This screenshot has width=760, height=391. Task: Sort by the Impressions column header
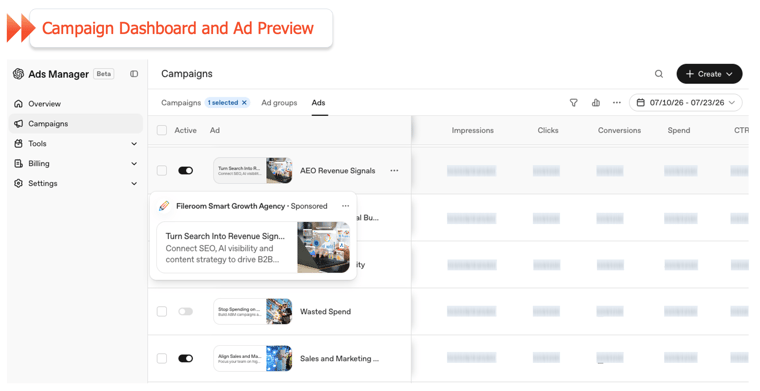(x=473, y=130)
